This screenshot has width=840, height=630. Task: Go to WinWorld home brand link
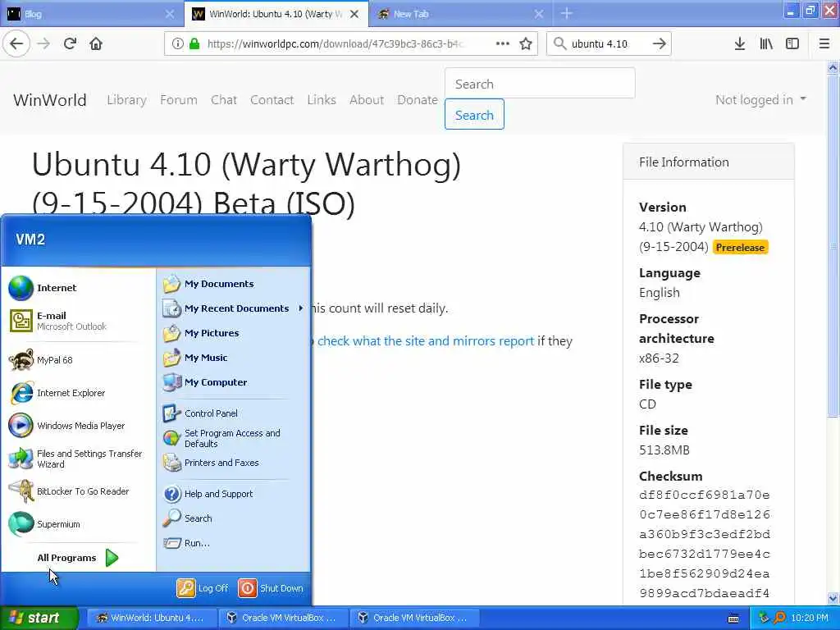coord(50,99)
